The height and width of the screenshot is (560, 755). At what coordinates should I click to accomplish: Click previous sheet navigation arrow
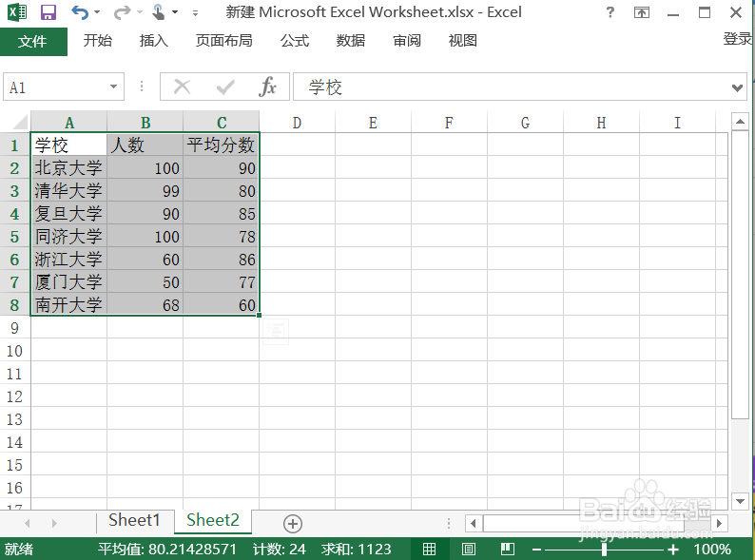(28, 524)
